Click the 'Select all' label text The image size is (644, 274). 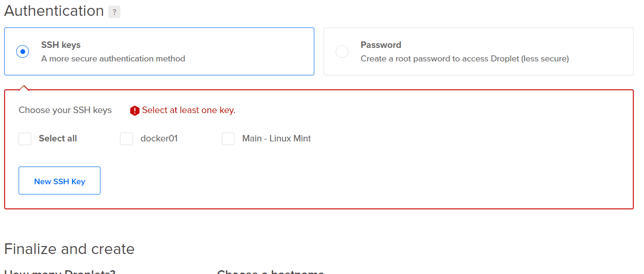click(58, 139)
